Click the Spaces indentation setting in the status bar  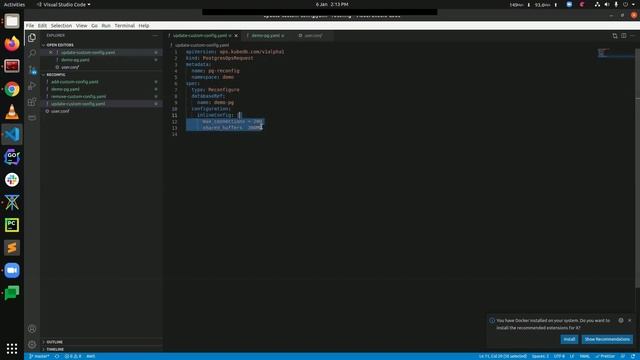pyautogui.click(x=540, y=356)
